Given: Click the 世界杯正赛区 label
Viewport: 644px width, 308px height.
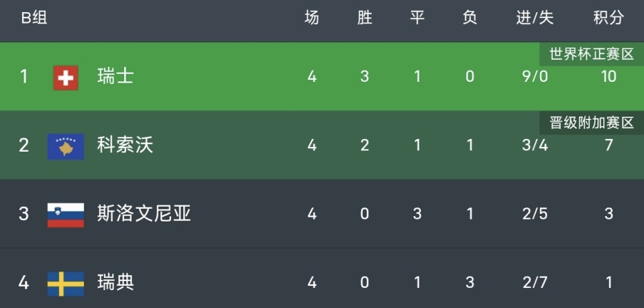Looking at the screenshot, I should (591, 54).
